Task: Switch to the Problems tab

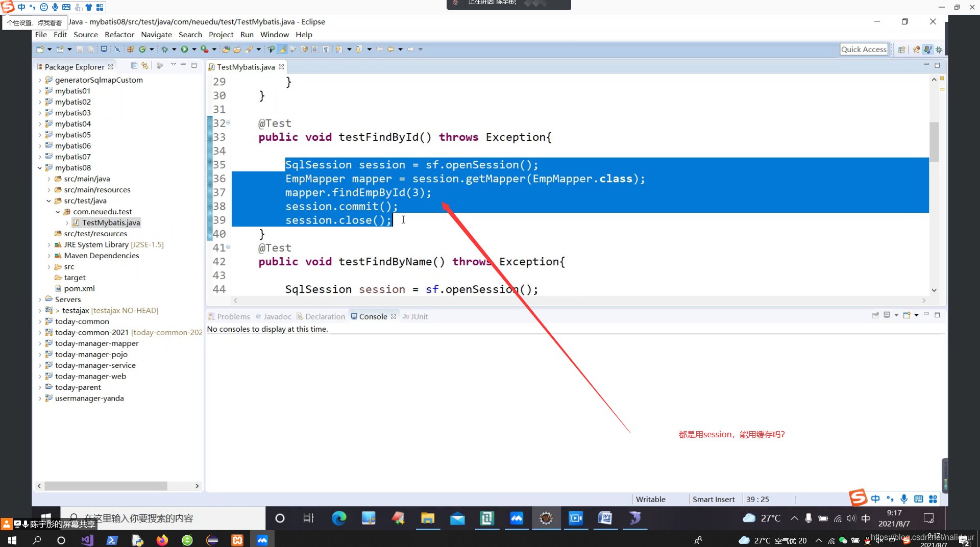Action: (229, 316)
